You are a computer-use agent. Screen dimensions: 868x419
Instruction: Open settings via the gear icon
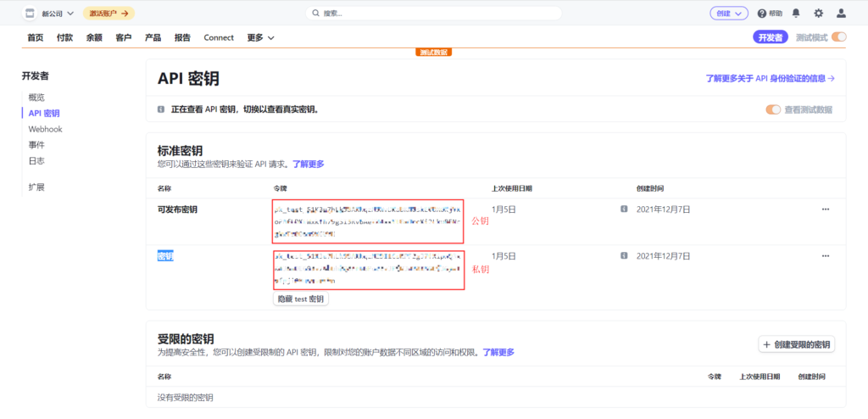click(x=818, y=14)
